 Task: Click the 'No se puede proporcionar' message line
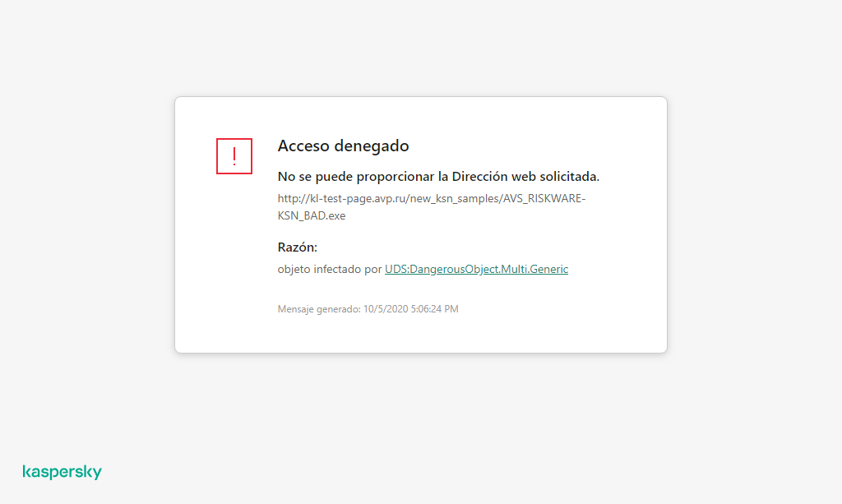pyautogui.click(x=438, y=176)
